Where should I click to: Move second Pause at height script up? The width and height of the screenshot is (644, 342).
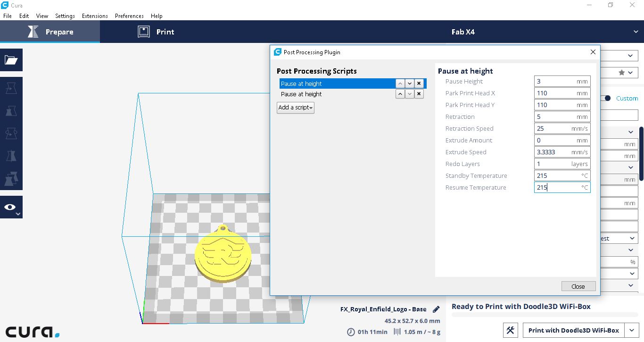tap(400, 94)
